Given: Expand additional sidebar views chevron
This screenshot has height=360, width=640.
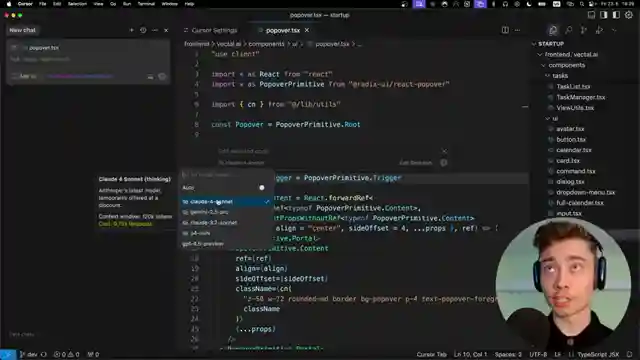Looking at the screenshot, I should pyautogui.click(x=614, y=30).
